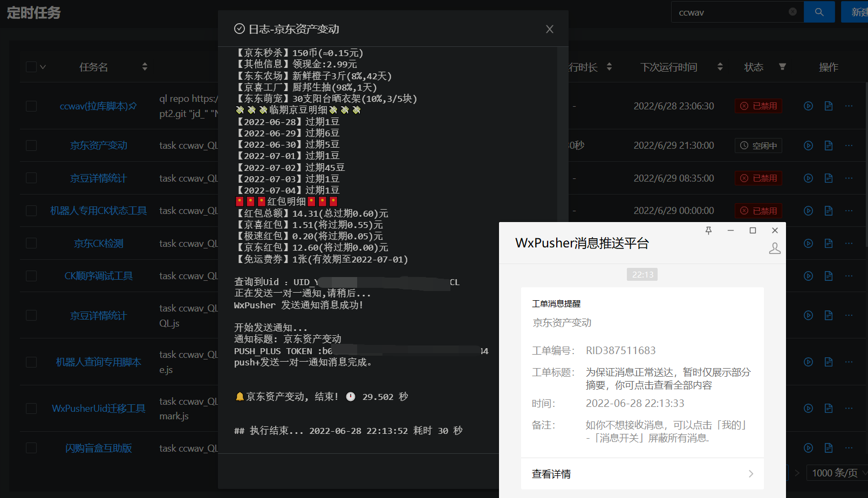Open more actions for 京东CK检测 row
The height and width of the screenshot is (498, 868).
(x=849, y=244)
